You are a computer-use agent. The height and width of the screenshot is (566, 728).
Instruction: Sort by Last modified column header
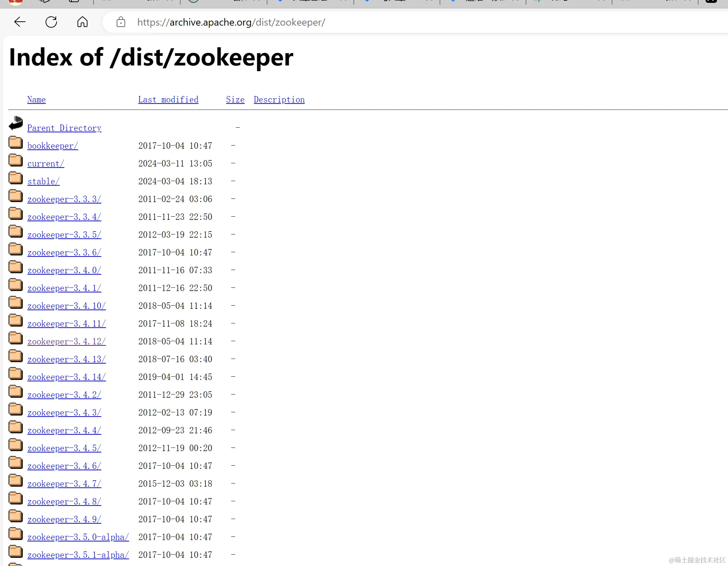pos(168,100)
